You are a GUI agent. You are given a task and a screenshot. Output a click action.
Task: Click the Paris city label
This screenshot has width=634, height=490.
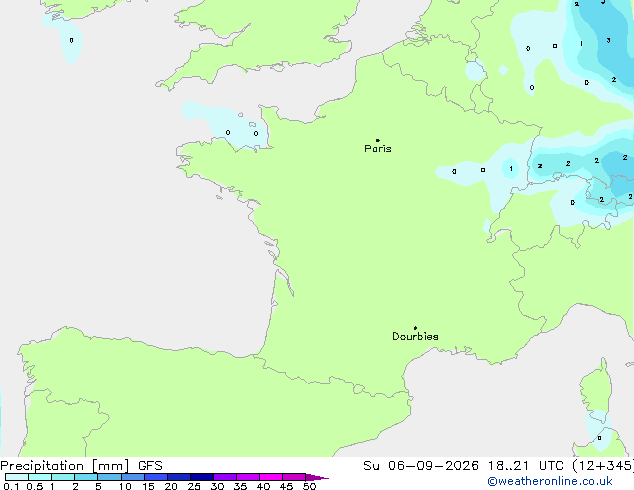tap(378, 148)
